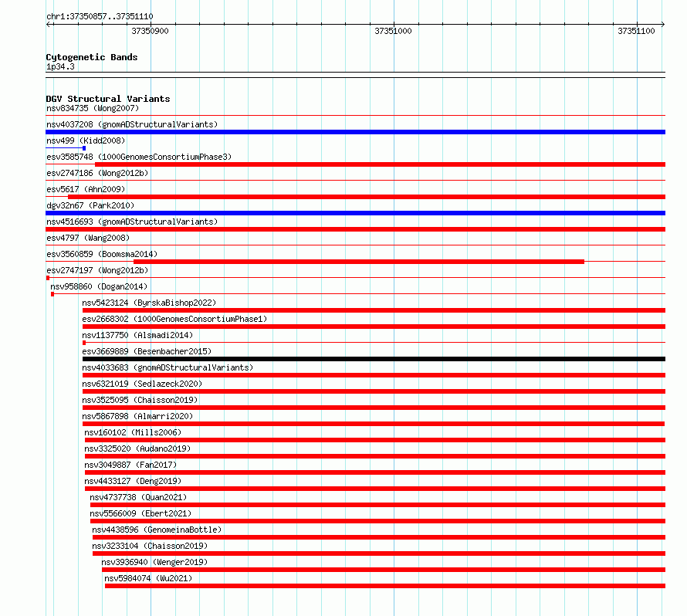Open variant esv5617 (Ahn2009)
Screen dimensions: 687x616
pos(86,189)
